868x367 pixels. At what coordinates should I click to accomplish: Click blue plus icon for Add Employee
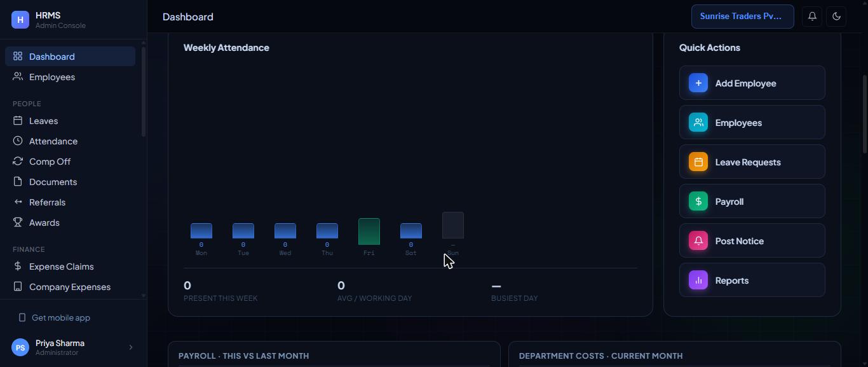pyautogui.click(x=698, y=83)
